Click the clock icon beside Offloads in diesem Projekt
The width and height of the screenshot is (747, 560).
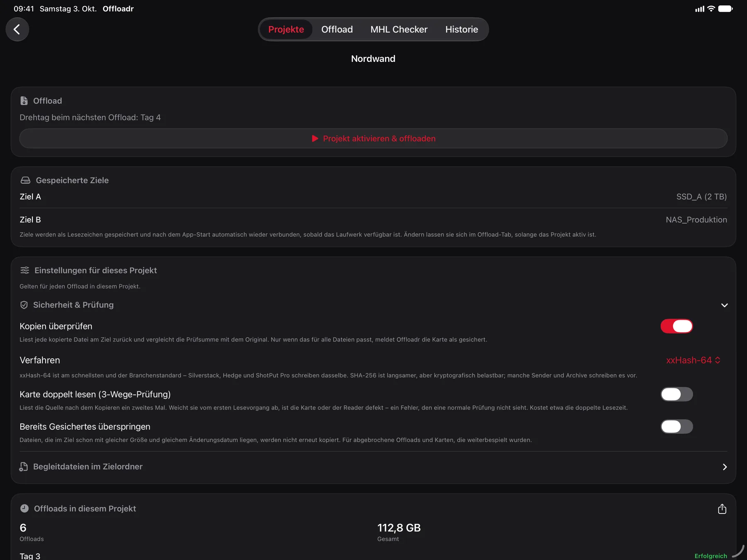click(x=24, y=509)
